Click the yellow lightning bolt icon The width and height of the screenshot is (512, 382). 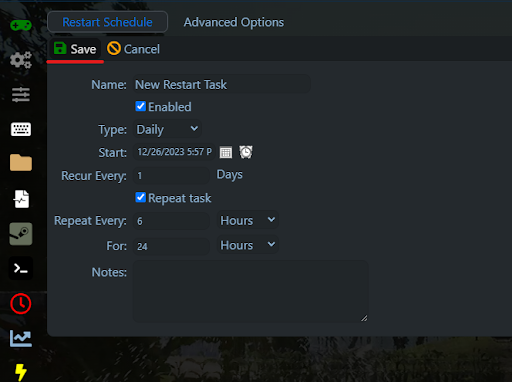tap(21, 372)
